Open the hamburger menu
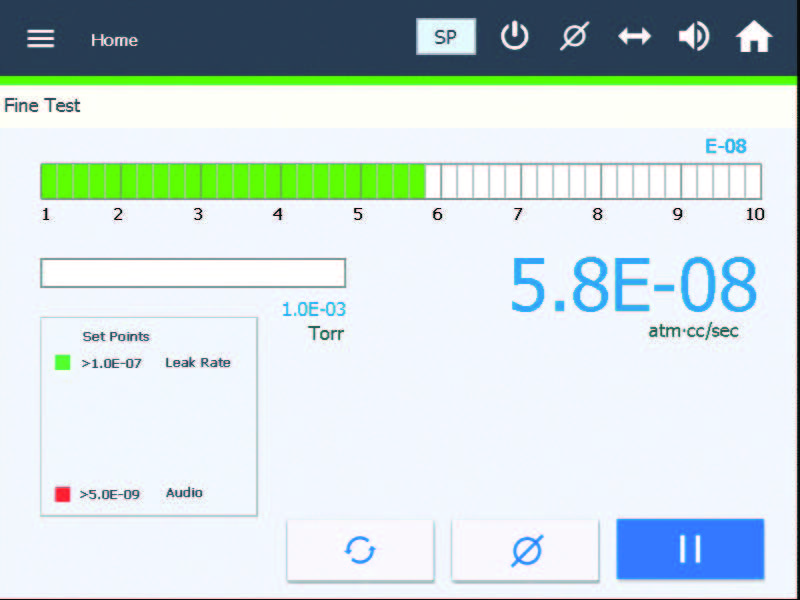The width and height of the screenshot is (800, 600). pyautogui.click(x=40, y=38)
